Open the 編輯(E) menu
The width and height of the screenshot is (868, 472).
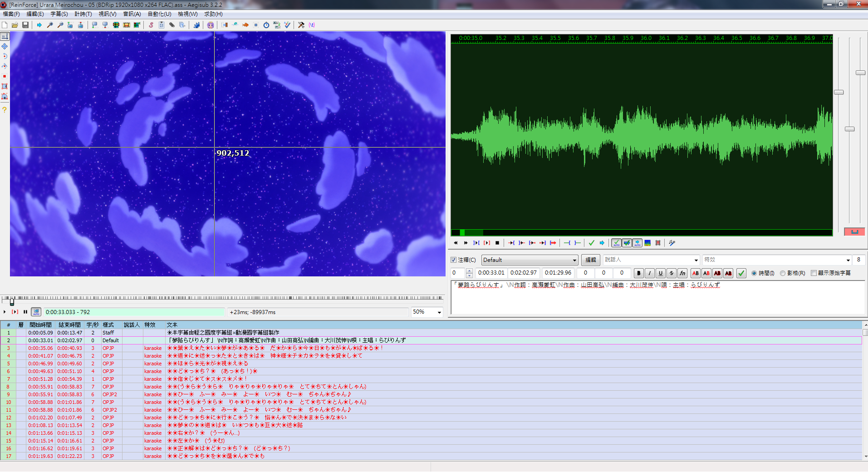point(35,14)
